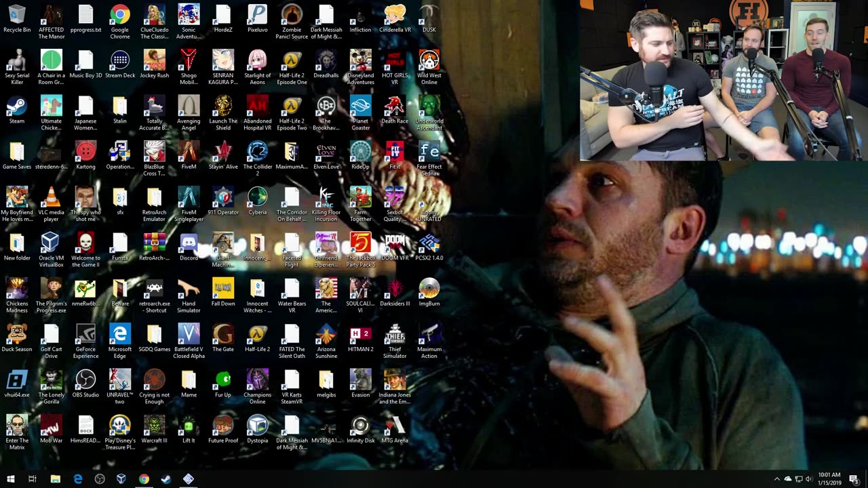This screenshot has width=868, height=488.
Task: Open the Microsoft Edge desktop shortcut
Action: click(x=120, y=342)
